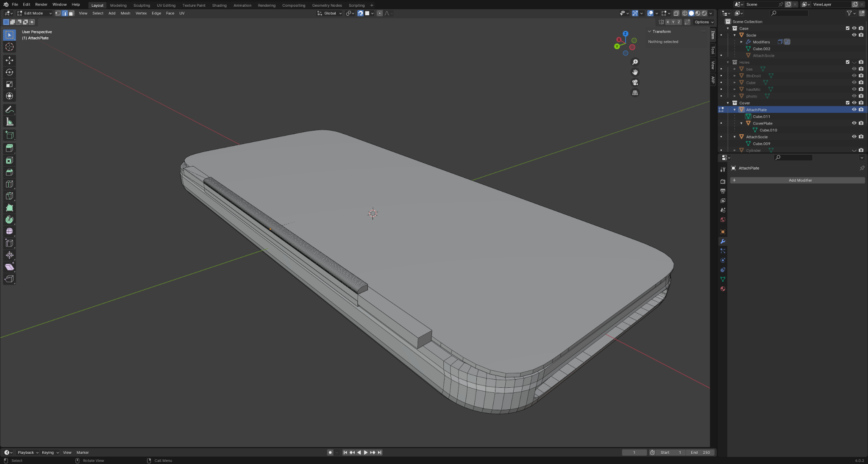This screenshot has width=868, height=464.
Task: Open the Edit Mode dropdown
Action: point(34,13)
